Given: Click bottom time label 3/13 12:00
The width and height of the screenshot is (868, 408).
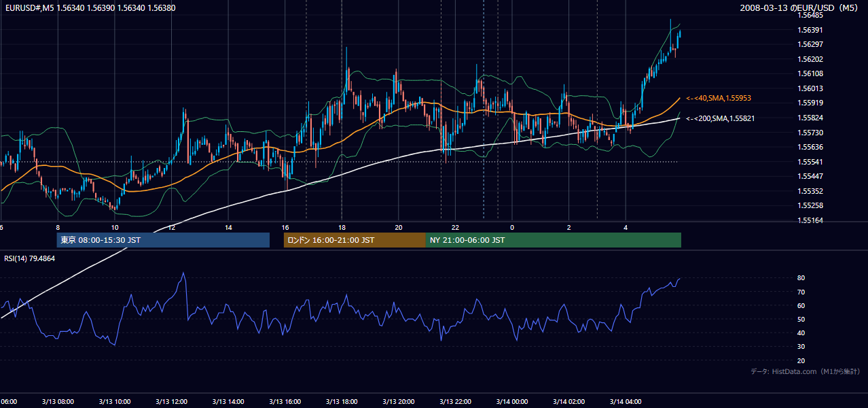Looking at the screenshot, I should tap(171, 402).
